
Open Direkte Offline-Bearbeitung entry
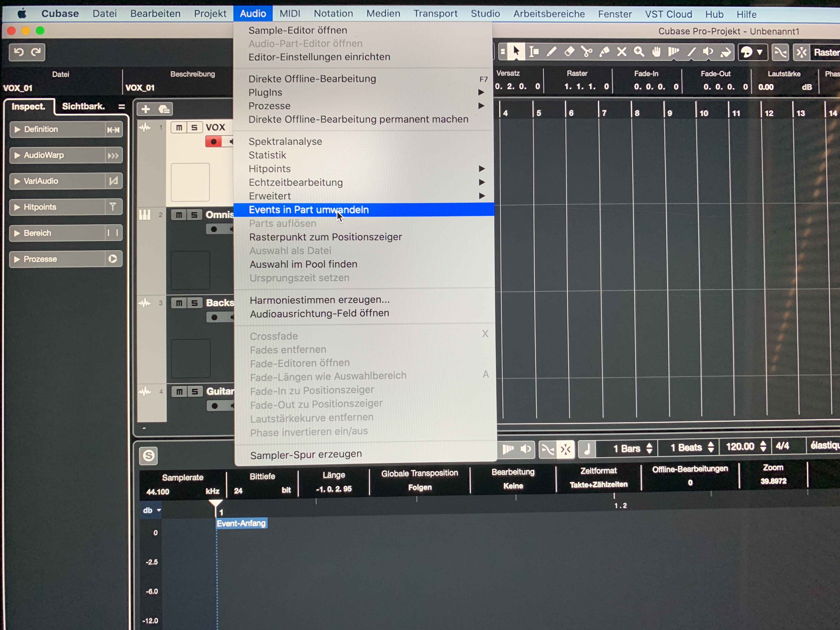[363, 79]
